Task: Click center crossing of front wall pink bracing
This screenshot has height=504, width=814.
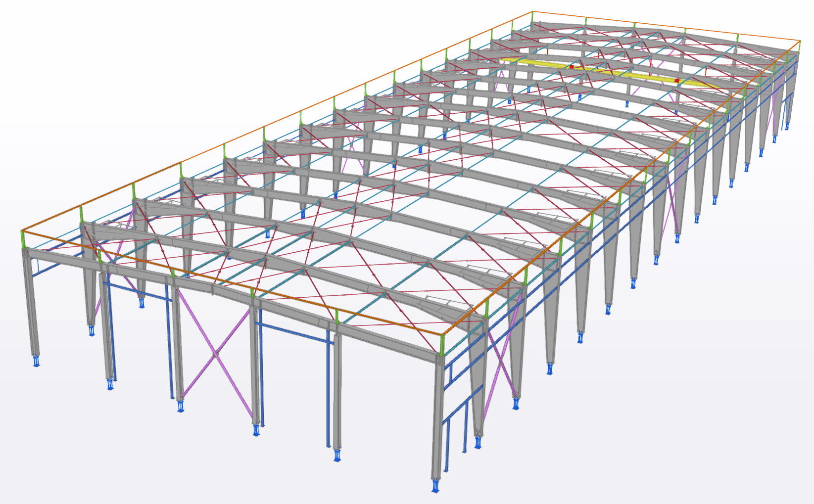Action: tap(215, 354)
